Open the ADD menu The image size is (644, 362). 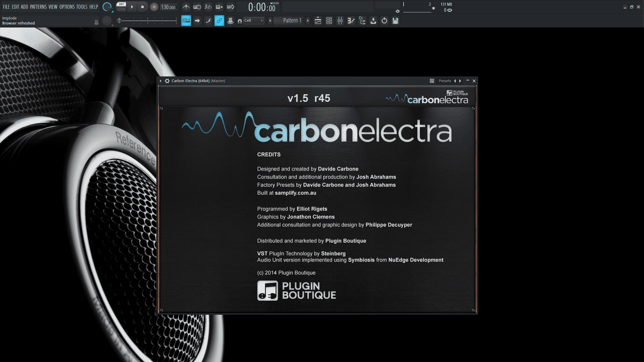[x=24, y=7]
